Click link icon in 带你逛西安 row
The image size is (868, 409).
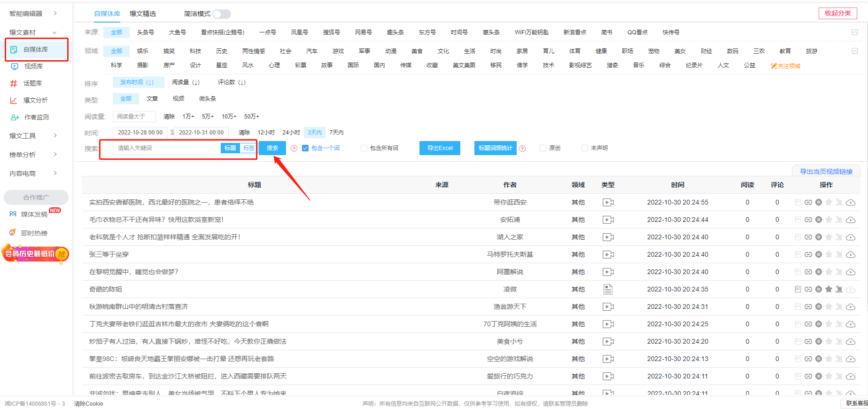point(808,203)
